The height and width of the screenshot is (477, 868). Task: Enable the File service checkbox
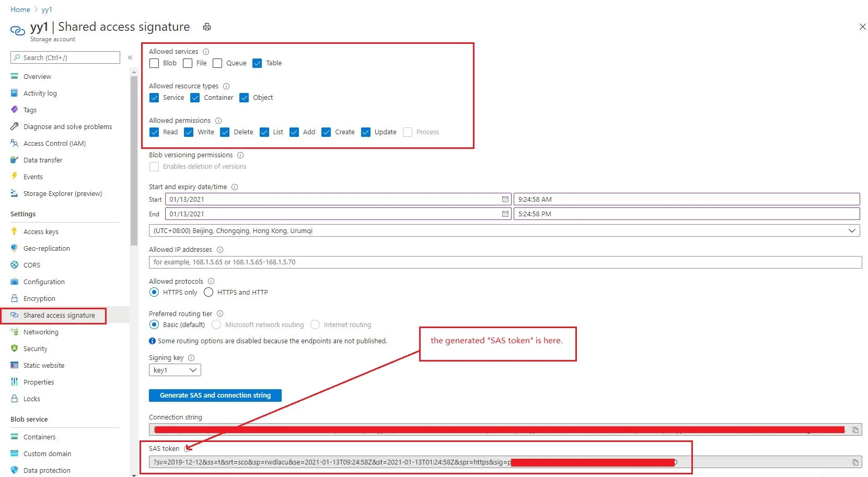(188, 63)
